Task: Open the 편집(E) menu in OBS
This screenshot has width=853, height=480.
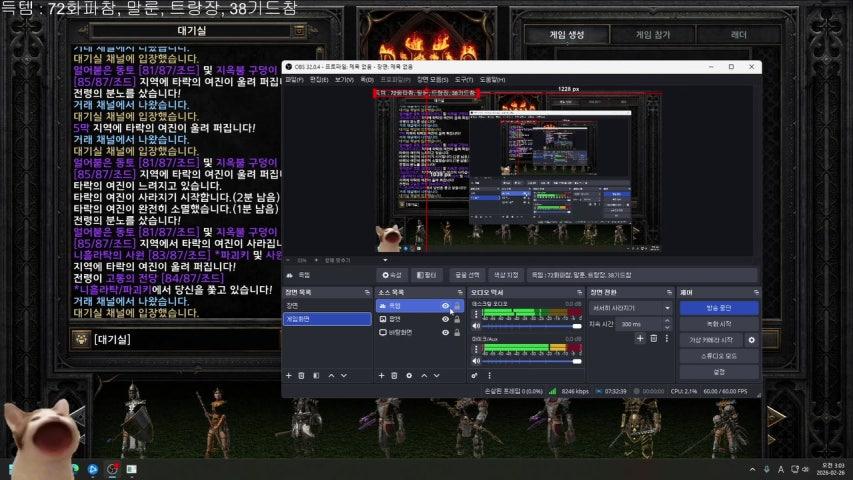Action: (319, 80)
